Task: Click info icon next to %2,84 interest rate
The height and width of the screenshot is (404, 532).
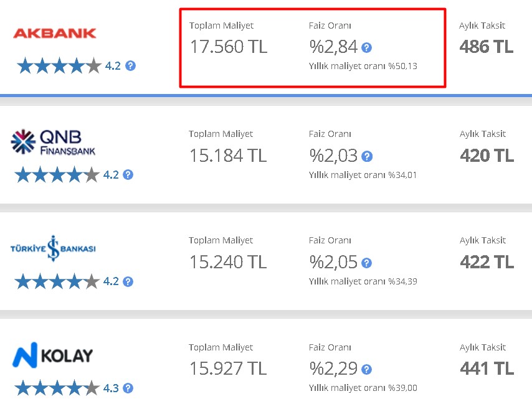Action: 366,48
